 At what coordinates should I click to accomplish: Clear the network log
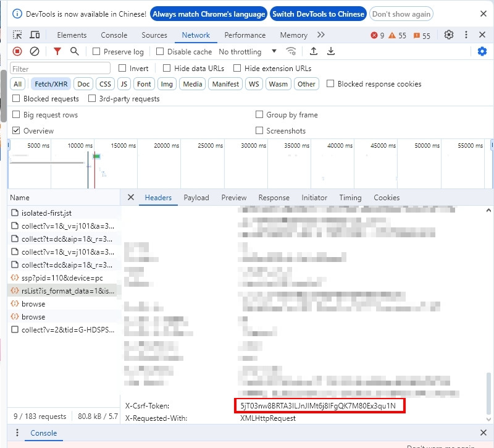[x=35, y=51]
